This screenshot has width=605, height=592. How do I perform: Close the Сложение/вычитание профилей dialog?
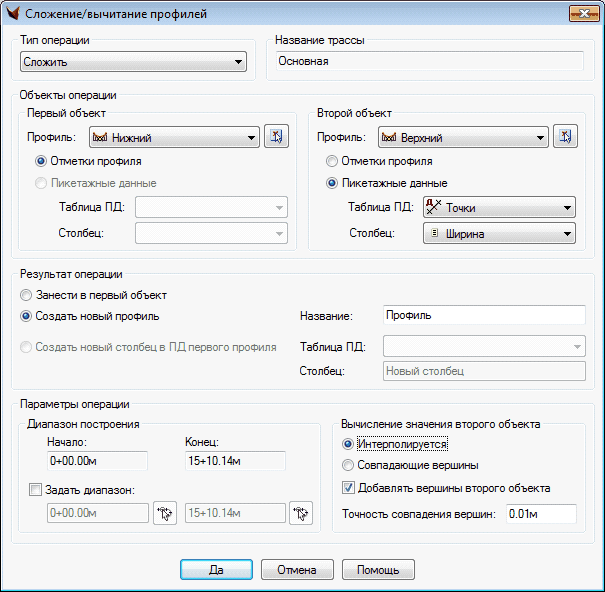(583, 13)
